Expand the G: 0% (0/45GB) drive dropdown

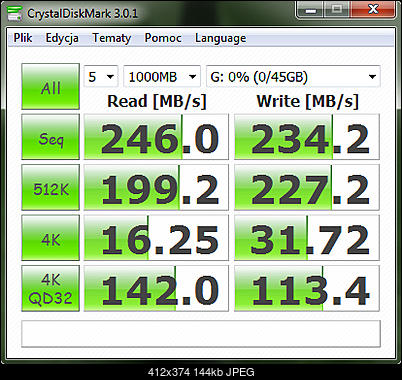tap(293, 77)
